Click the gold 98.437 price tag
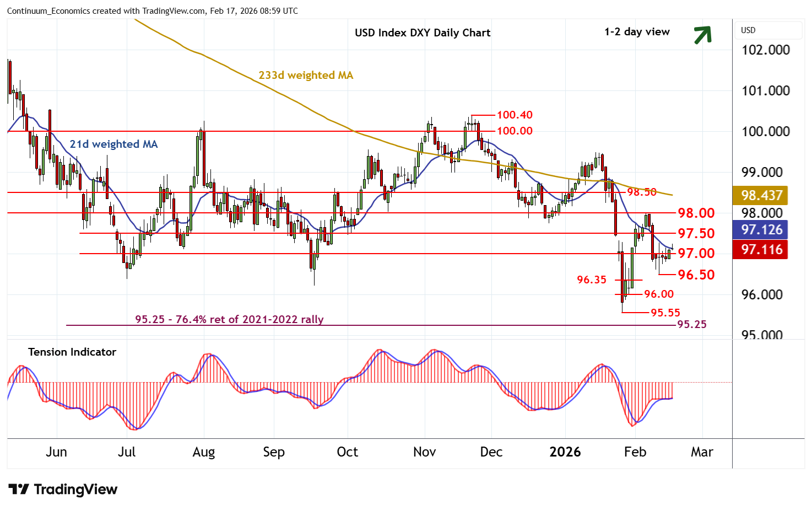 coord(761,195)
